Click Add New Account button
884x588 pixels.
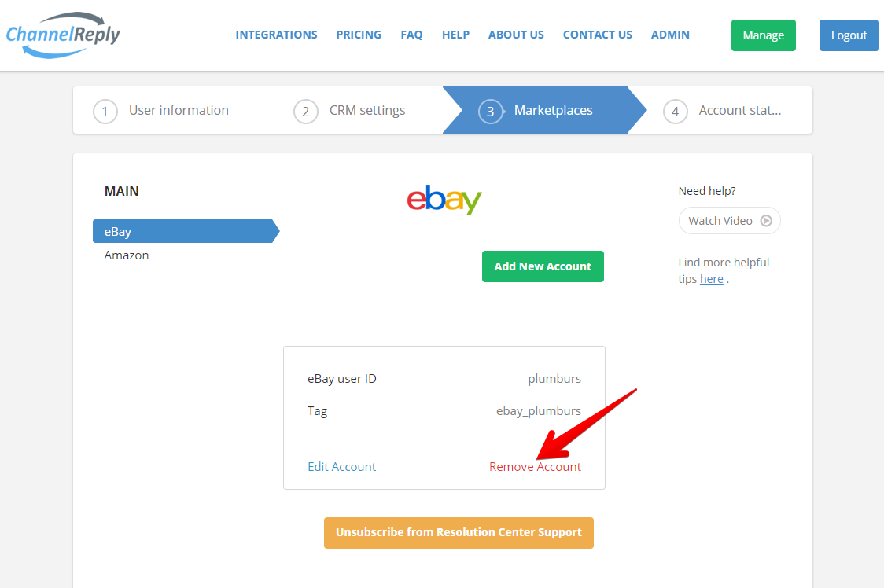543,266
